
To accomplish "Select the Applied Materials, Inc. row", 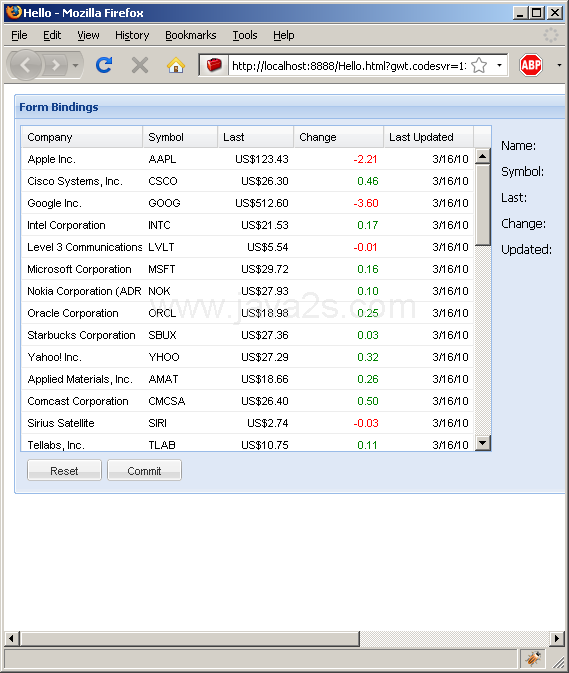I will [x=248, y=379].
